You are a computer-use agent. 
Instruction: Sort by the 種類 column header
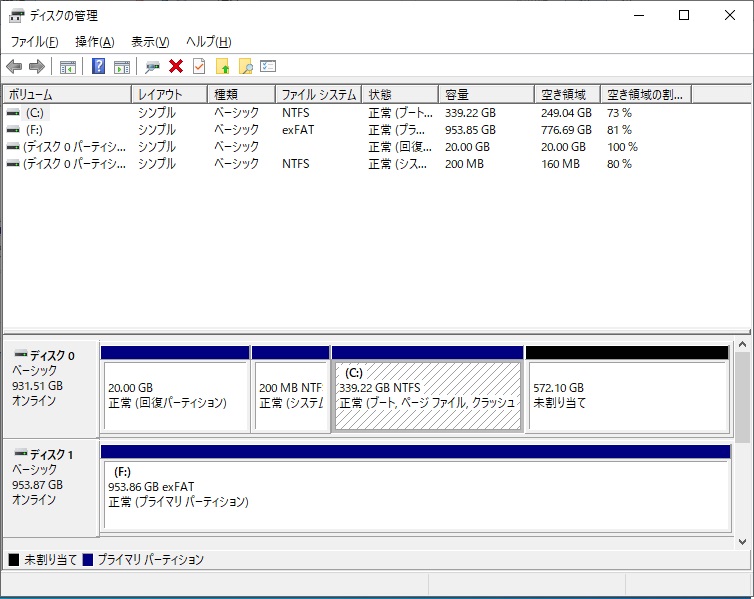point(242,94)
